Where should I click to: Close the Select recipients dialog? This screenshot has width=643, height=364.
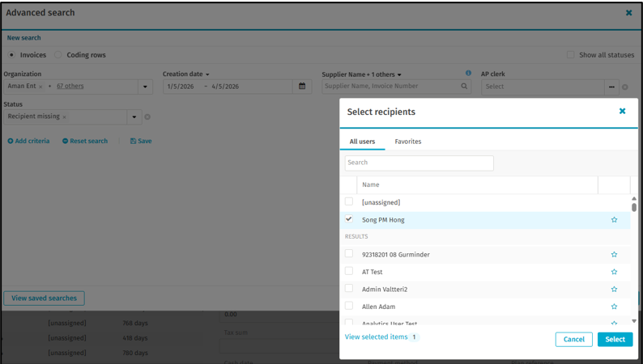pyautogui.click(x=622, y=112)
